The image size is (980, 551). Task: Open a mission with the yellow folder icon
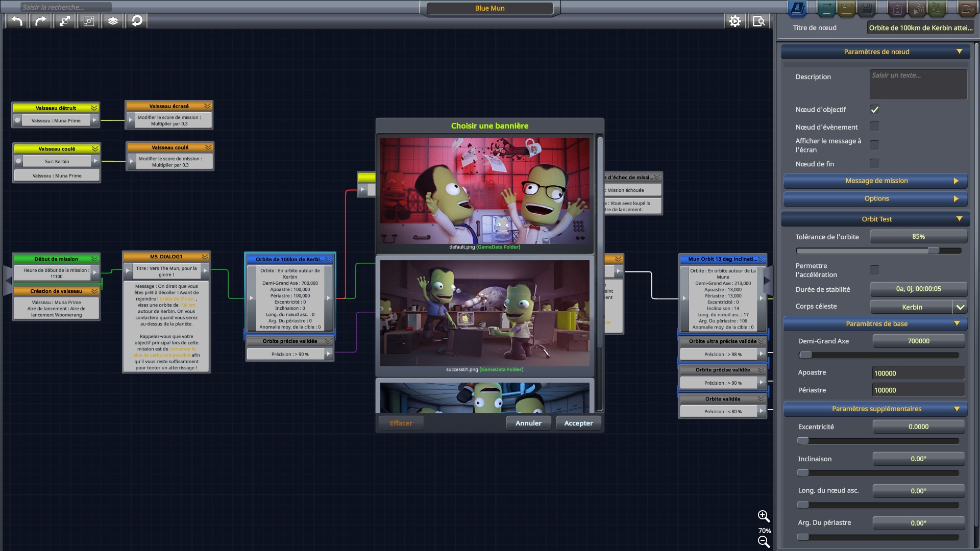tap(846, 8)
